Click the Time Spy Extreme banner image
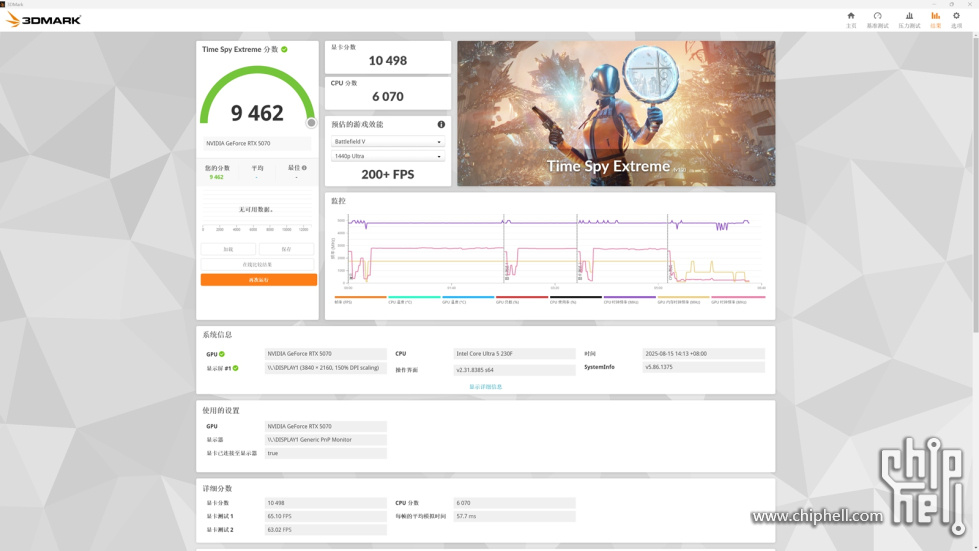979x551 pixels. coord(616,114)
